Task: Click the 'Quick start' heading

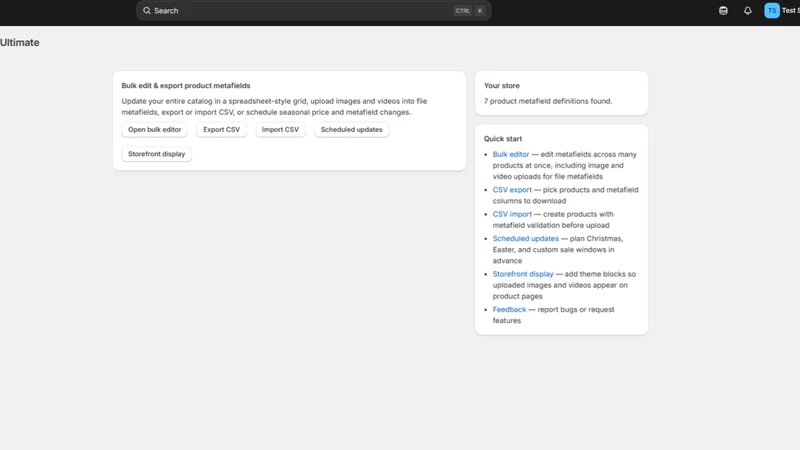Action: pos(503,139)
